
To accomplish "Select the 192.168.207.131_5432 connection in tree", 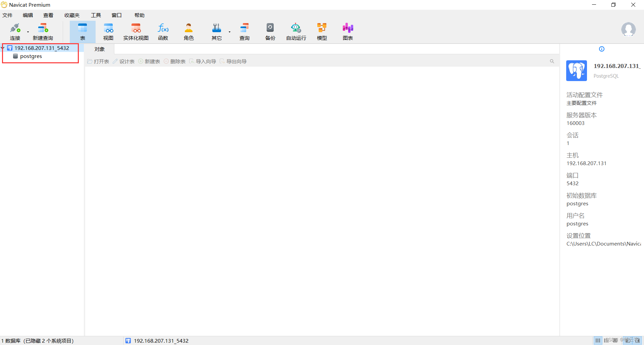I will [42, 48].
